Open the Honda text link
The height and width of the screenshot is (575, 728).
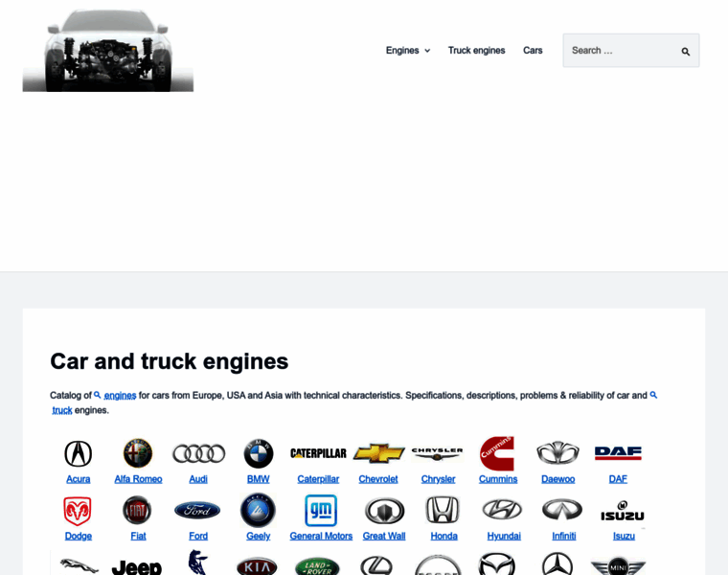444,536
